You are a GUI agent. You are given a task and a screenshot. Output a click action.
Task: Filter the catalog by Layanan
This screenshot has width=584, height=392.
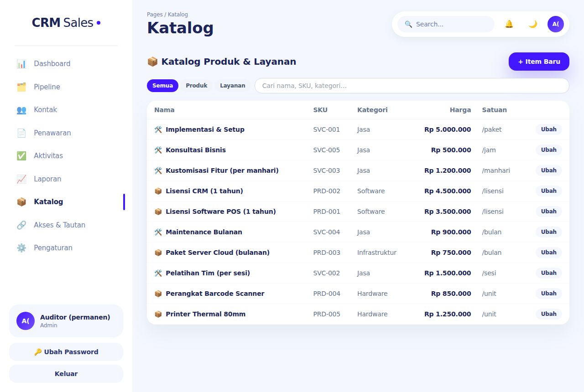233,86
